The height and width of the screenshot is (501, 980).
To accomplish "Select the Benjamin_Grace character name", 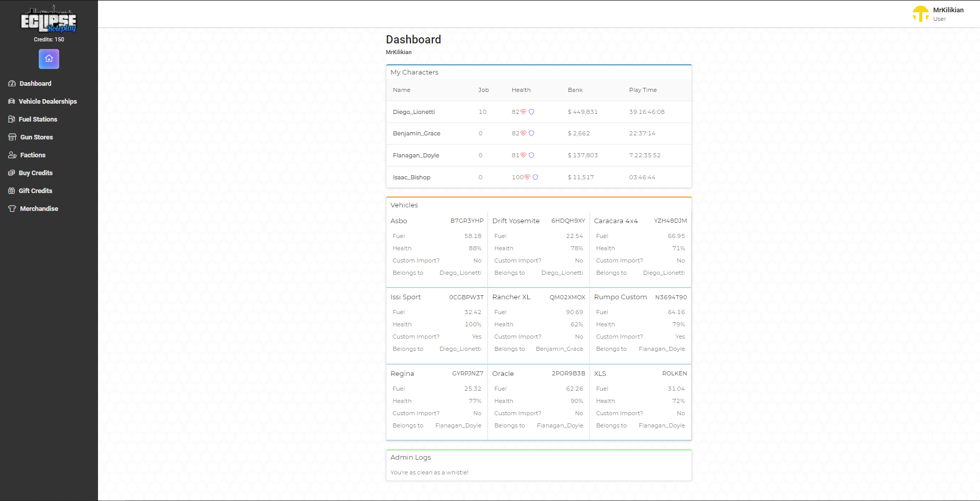I will point(416,133).
